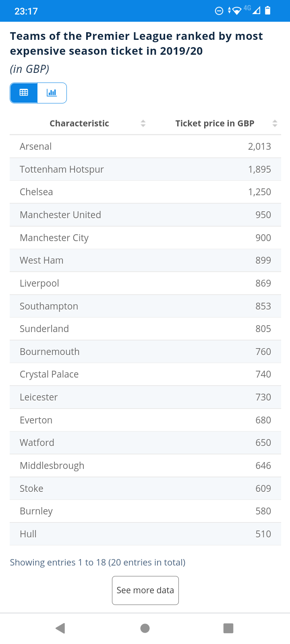Open recent apps square icon
Image resolution: width=290 pixels, height=644 pixels.
pyautogui.click(x=228, y=628)
